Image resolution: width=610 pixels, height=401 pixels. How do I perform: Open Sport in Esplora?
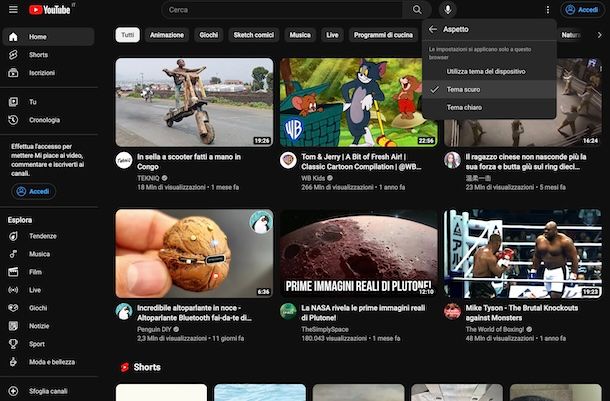(x=48, y=344)
